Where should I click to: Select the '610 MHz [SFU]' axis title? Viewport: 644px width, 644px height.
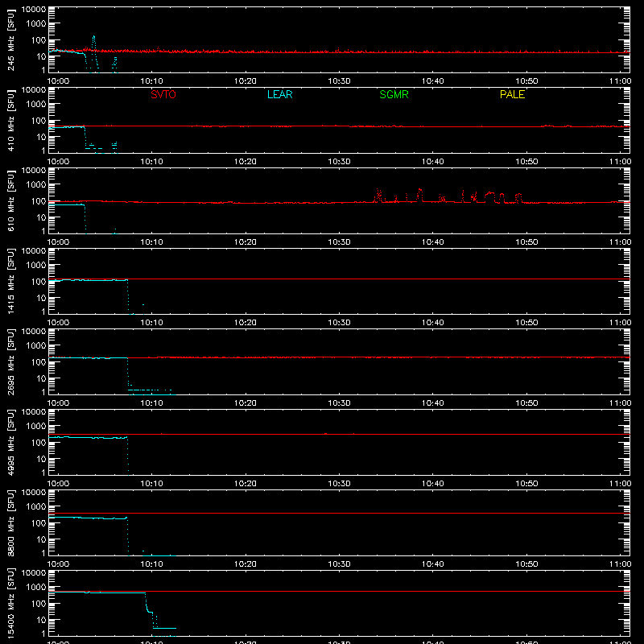tap(11, 200)
